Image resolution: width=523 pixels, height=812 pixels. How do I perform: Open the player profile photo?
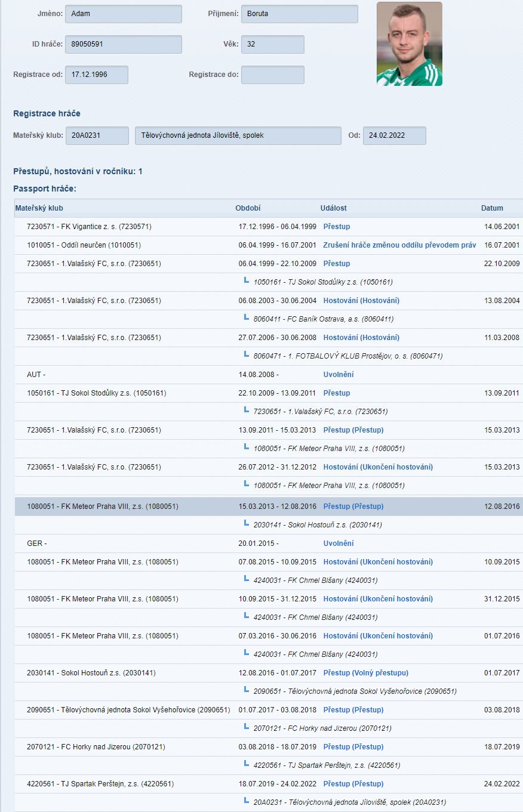coord(410,44)
